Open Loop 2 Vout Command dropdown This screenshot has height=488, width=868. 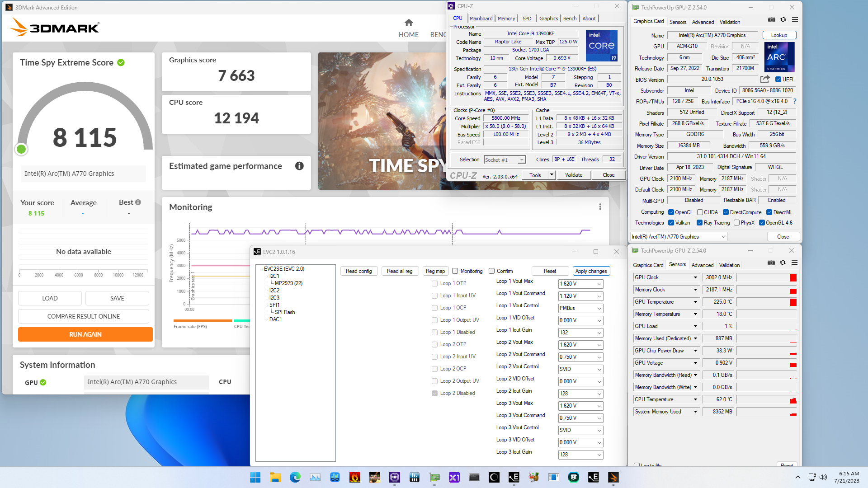pyautogui.click(x=580, y=357)
